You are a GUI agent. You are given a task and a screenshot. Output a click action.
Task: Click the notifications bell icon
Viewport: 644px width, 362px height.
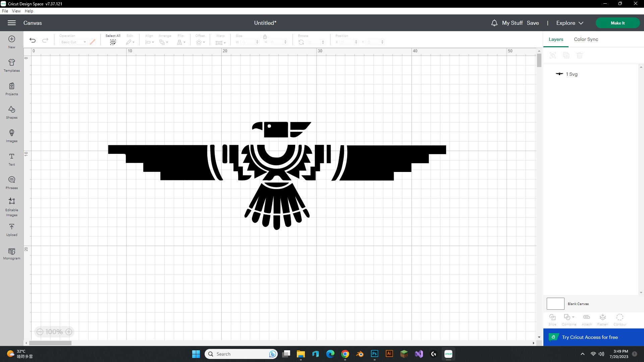pyautogui.click(x=494, y=23)
